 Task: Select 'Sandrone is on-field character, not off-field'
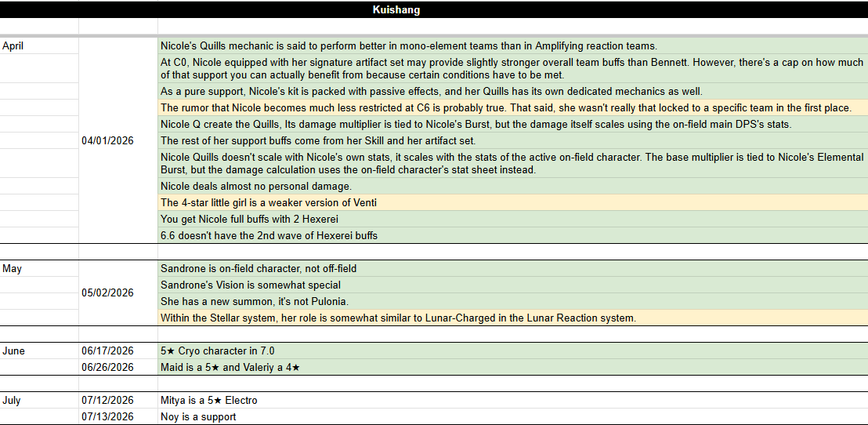(x=512, y=268)
